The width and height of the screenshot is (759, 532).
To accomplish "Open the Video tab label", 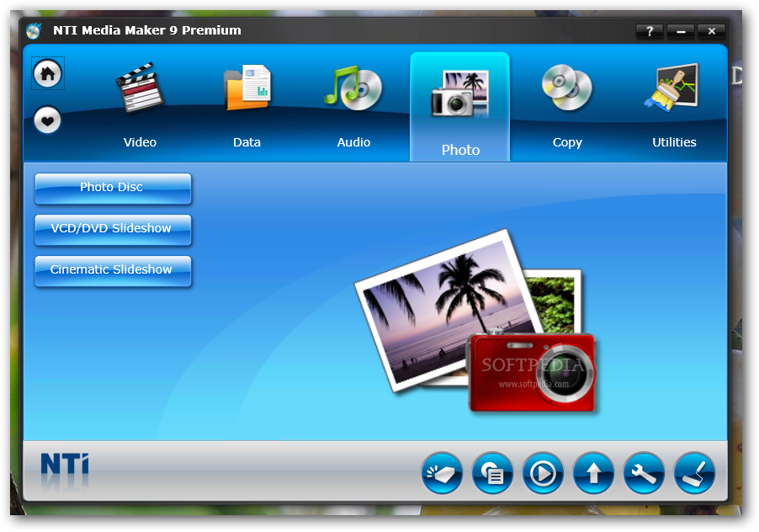I will point(140,142).
